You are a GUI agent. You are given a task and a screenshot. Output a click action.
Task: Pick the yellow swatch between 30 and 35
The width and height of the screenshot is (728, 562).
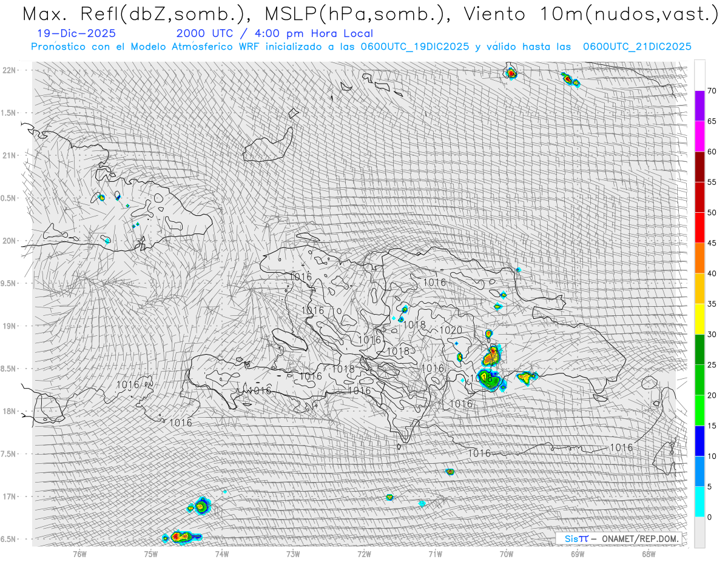pyautogui.click(x=699, y=319)
